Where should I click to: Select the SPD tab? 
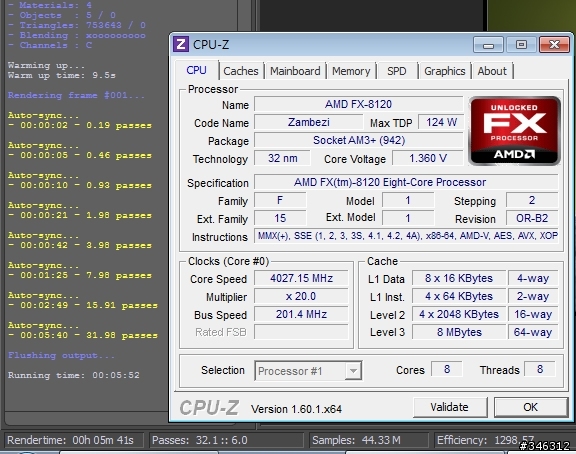point(396,71)
